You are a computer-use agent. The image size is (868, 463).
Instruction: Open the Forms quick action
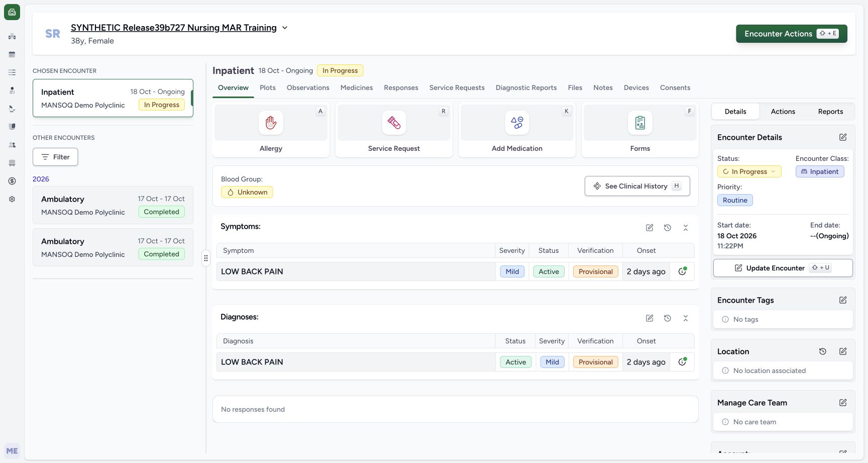pos(640,130)
